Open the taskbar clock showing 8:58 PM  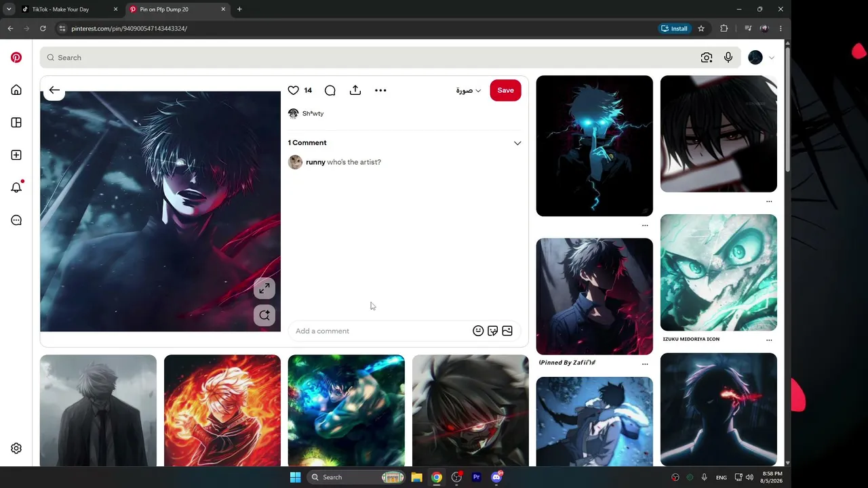772,477
